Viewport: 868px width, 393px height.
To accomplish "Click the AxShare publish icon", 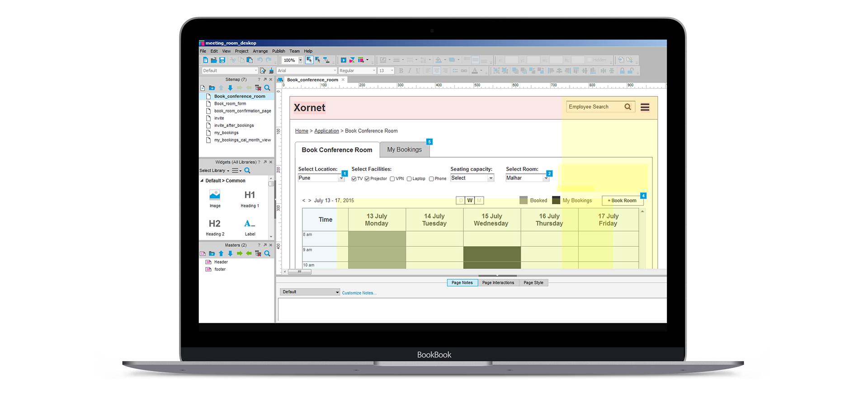I will (352, 60).
